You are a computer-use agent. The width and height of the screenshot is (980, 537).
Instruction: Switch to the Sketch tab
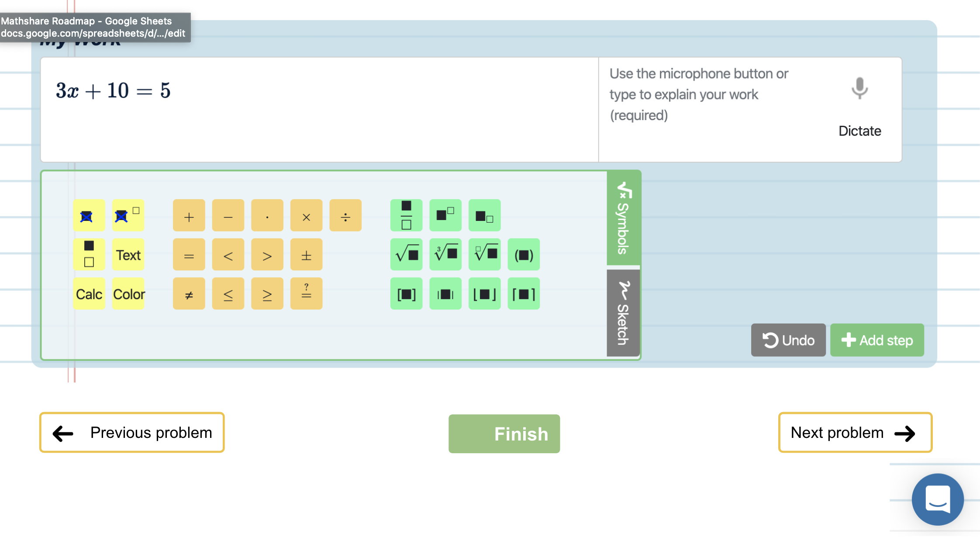point(622,312)
